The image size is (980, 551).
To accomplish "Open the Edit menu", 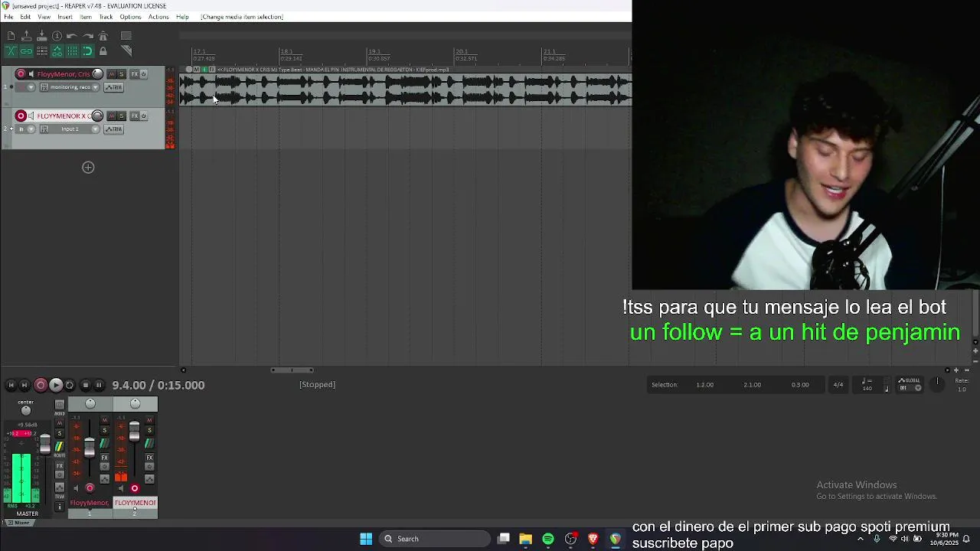I will [25, 17].
